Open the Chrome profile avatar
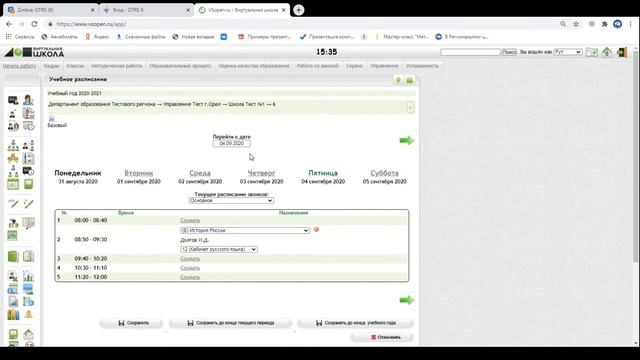The height and width of the screenshot is (360, 640). point(618,24)
